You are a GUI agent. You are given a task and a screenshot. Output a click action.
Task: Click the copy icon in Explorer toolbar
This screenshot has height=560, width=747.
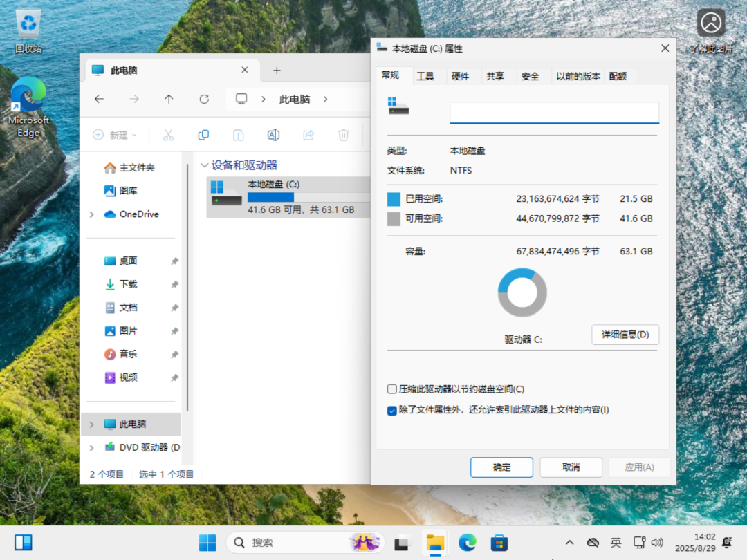tap(203, 136)
